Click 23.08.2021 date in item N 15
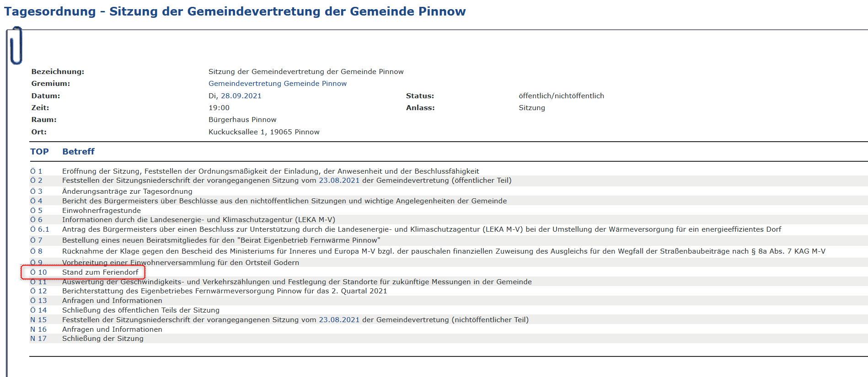 tap(339, 320)
